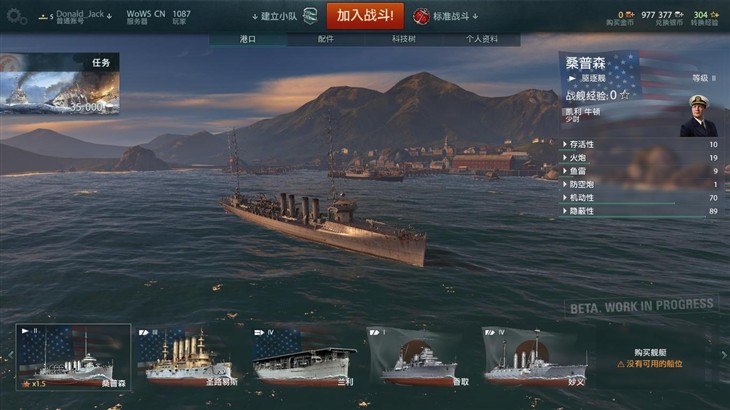730x410 pixels.
Task: Click the division shield icon beside 建立小队
Action: 310,16
